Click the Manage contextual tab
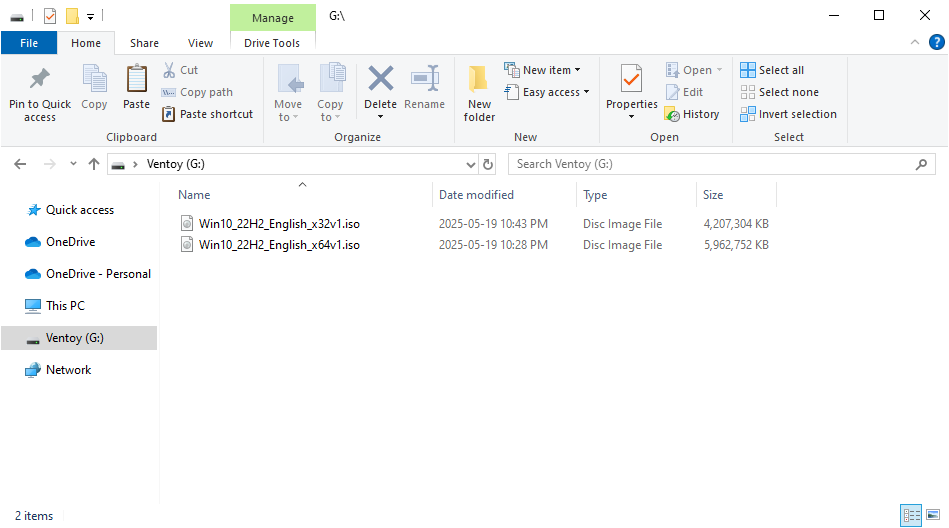This screenshot has width=949, height=528. (x=273, y=18)
